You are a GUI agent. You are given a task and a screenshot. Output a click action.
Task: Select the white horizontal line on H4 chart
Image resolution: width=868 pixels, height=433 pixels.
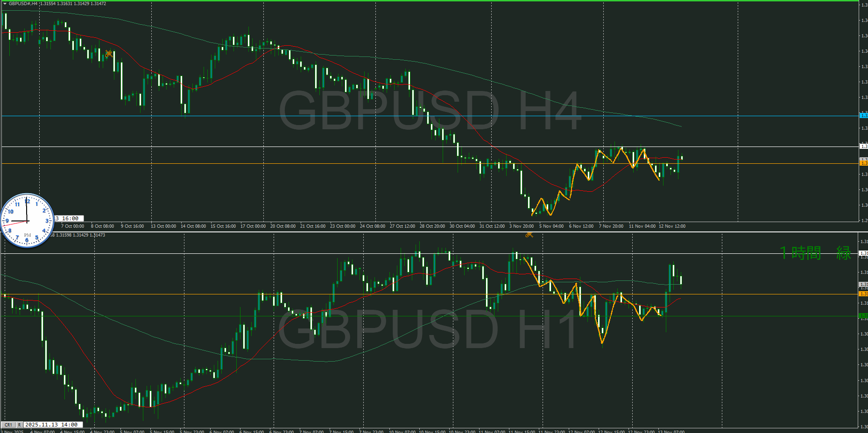tap(327, 147)
